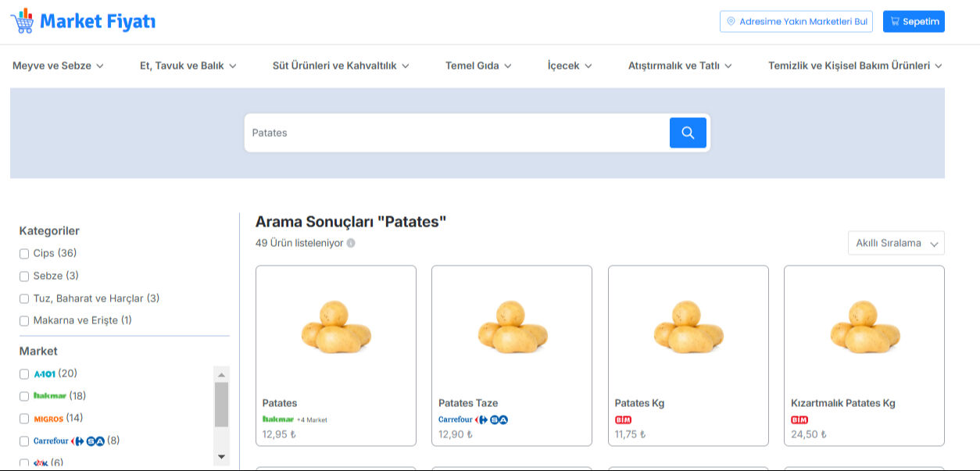Click the BİM logo under Patates Kg
Screen dimensions: 980x471
pyautogui.click(x=623, y=419)
